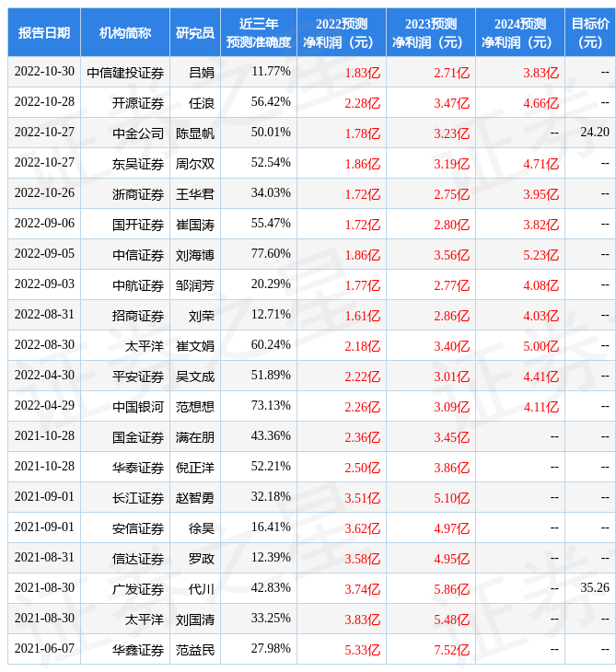Click accuracy value 77.60%
The image size is (616, 672).
(271, 254)
